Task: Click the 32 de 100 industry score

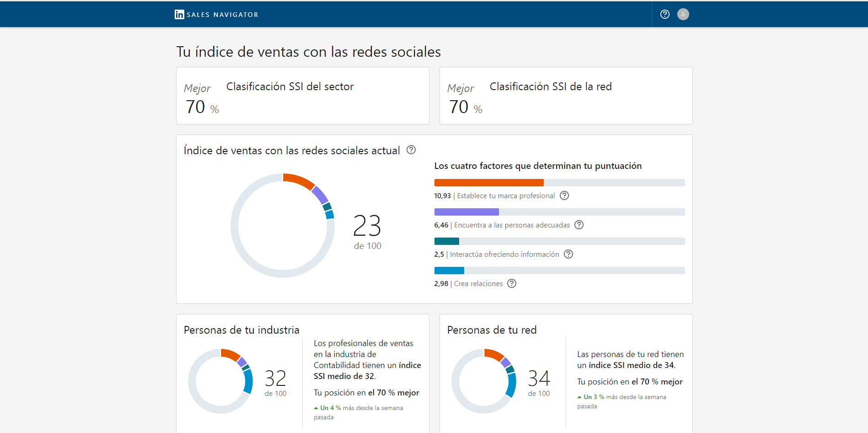Action: [276, 383]
